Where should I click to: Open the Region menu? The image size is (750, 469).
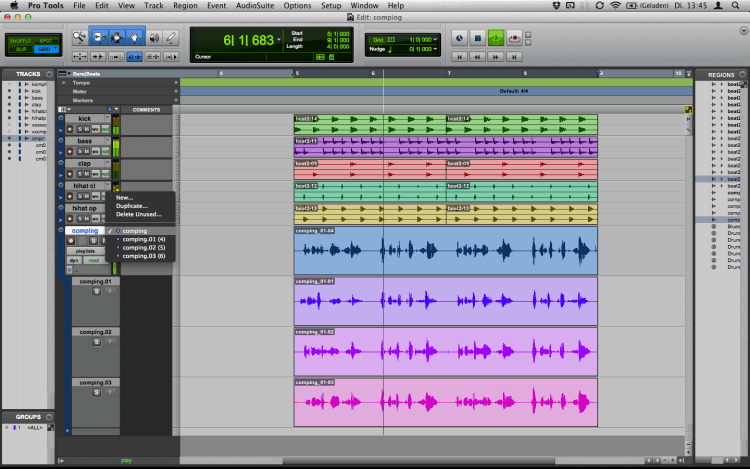(x=185, y=6)
